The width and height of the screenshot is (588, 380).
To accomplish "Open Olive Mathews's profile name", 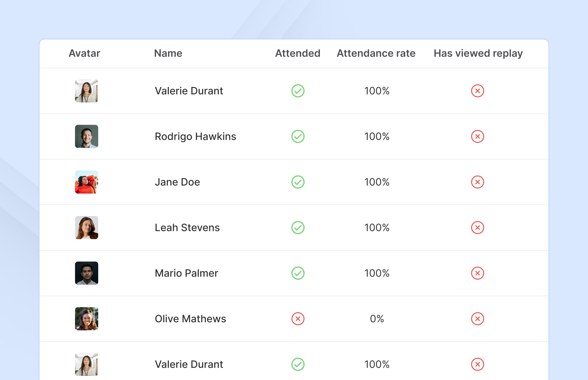I will click(x=190, y=319).
